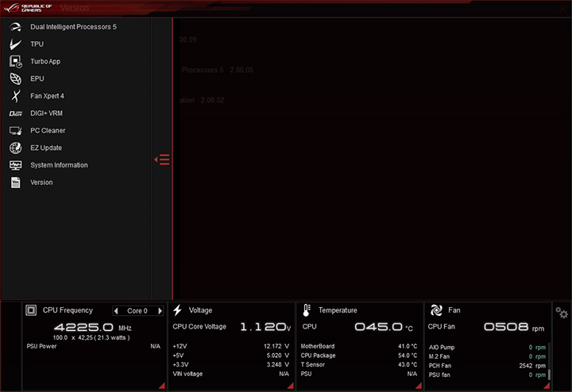Select the Dual Intelligent Processors 5 menu item
Viewport: 572px width, 392px height.
pos(73,27)
